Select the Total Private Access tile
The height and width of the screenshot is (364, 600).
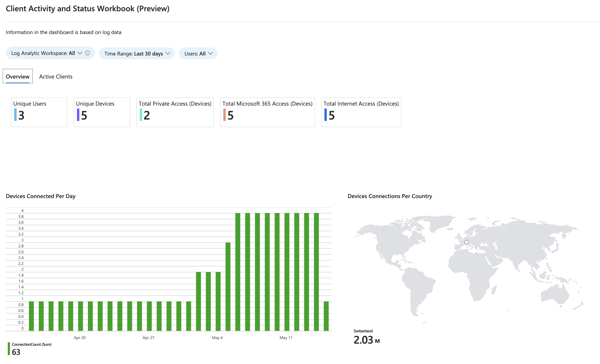175,112
